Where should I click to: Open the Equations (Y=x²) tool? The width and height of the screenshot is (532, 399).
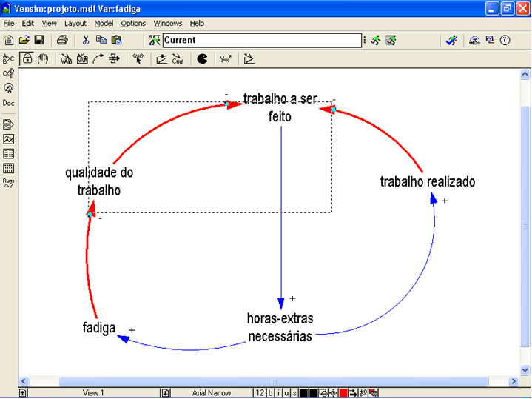[226, 59]
